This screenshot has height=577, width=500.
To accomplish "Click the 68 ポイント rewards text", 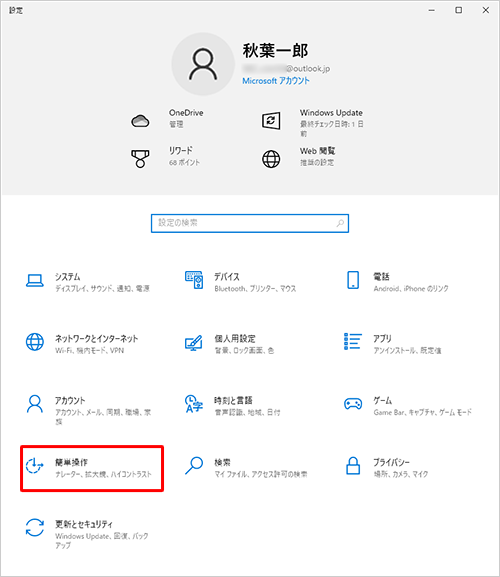I will pyautogui.click(x=184, y=162).
